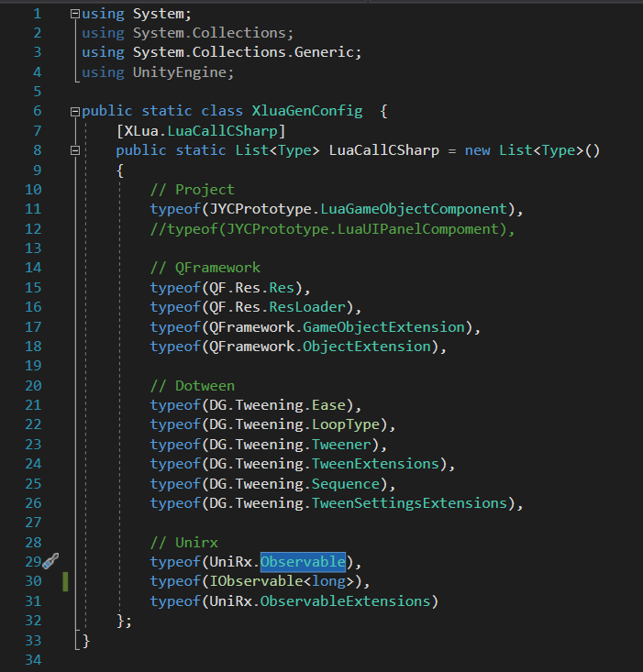Image resolution: width=643 pixels, height=672 pixels.
Task: Click IObservable<long> on line 30
Action: (283, 581)
